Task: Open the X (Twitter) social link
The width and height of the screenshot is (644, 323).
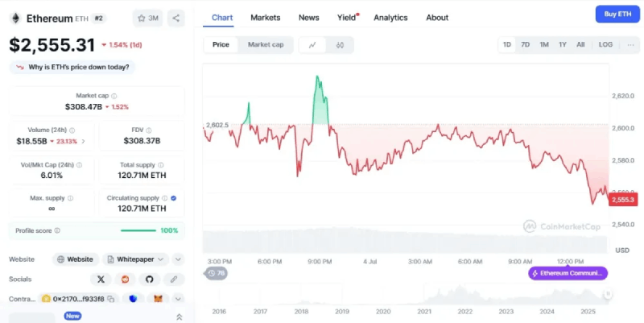Action: point(101,280)
